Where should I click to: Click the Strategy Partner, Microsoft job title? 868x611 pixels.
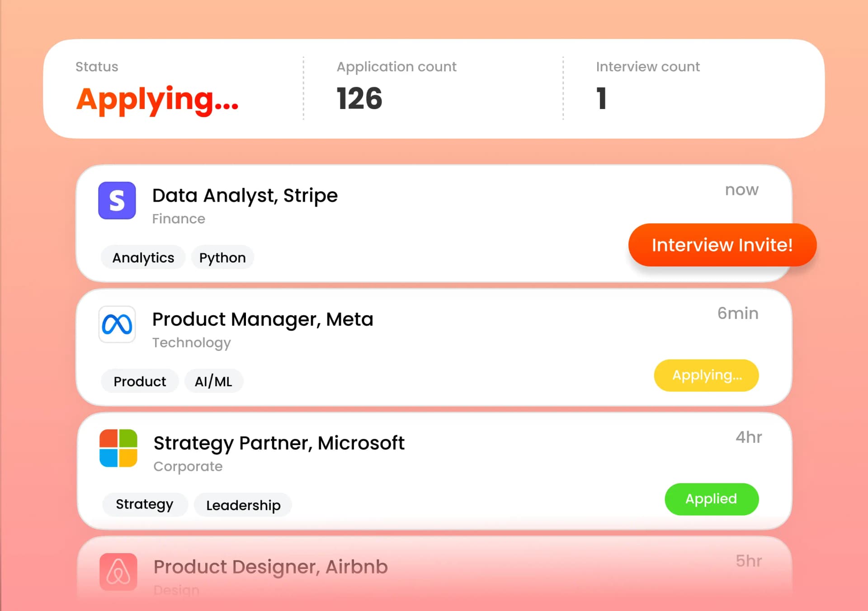[x=278, y=443]
